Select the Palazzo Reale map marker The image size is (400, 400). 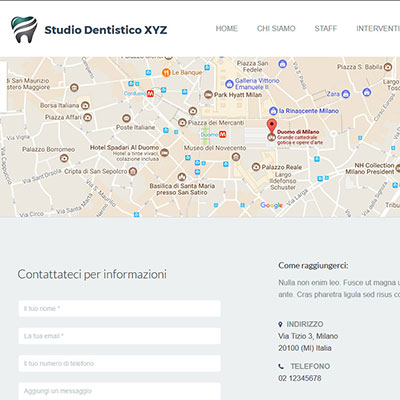click(256, 167)
